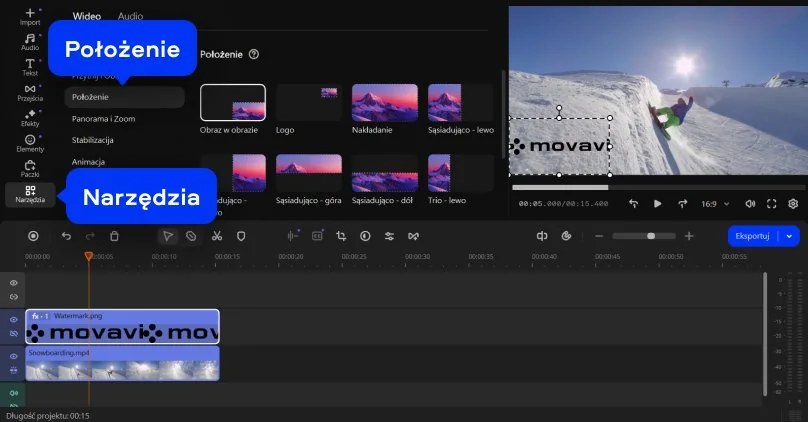Click the undo arrow in the timeline toolbar
808x422 pixels.
(66, 236)
